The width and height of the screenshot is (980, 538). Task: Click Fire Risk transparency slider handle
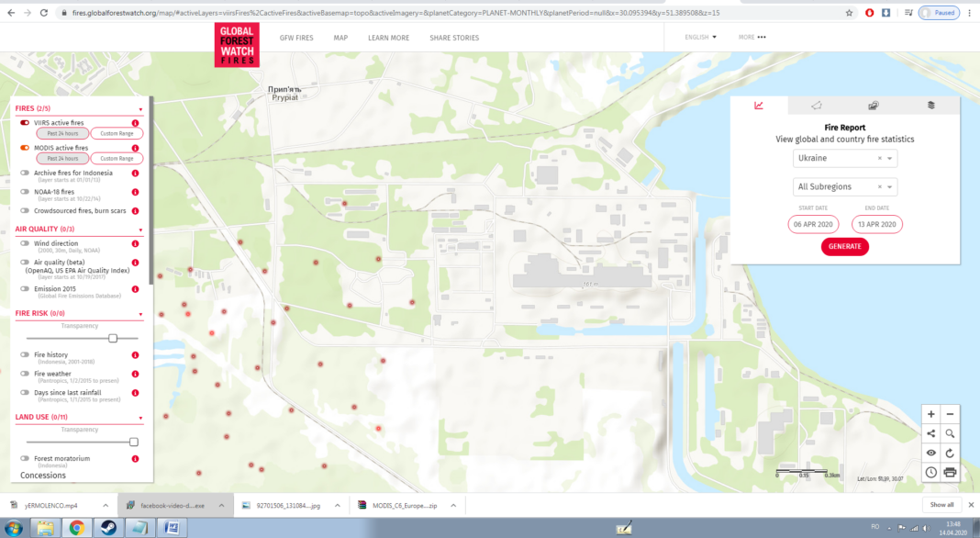coord(113,339)
